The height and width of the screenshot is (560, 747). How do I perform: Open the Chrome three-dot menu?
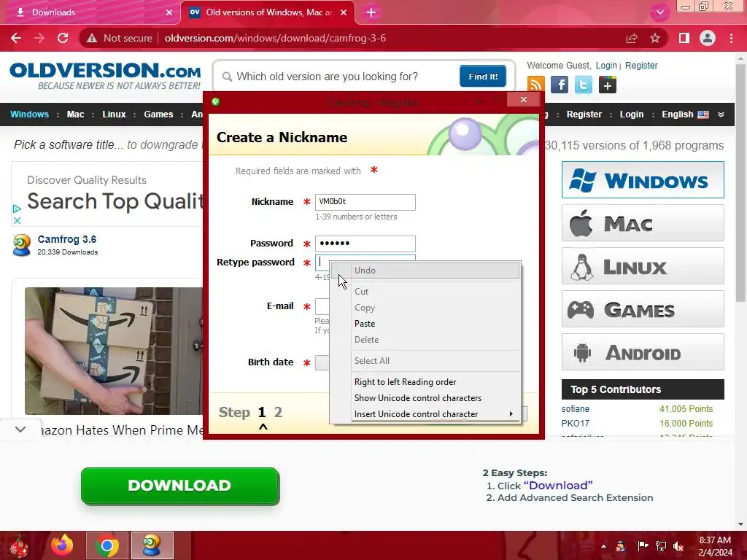tap(731, 38)
